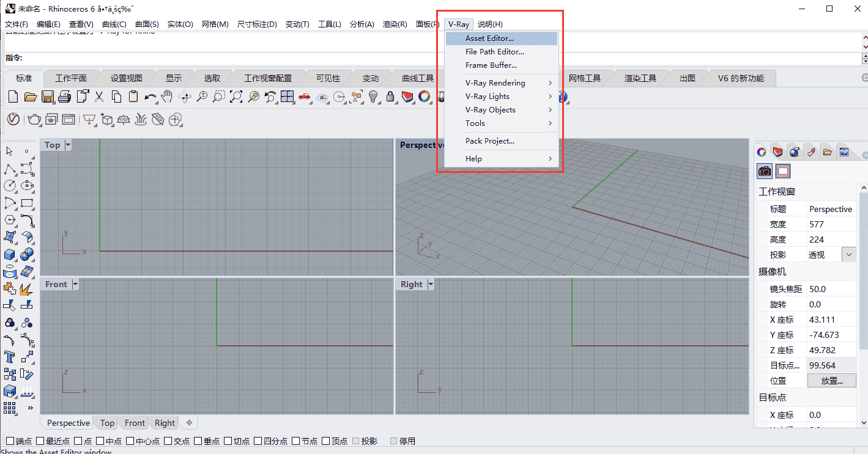
Task: Select the Pan hand tool in the toolbar
Action: pos(166,96)
